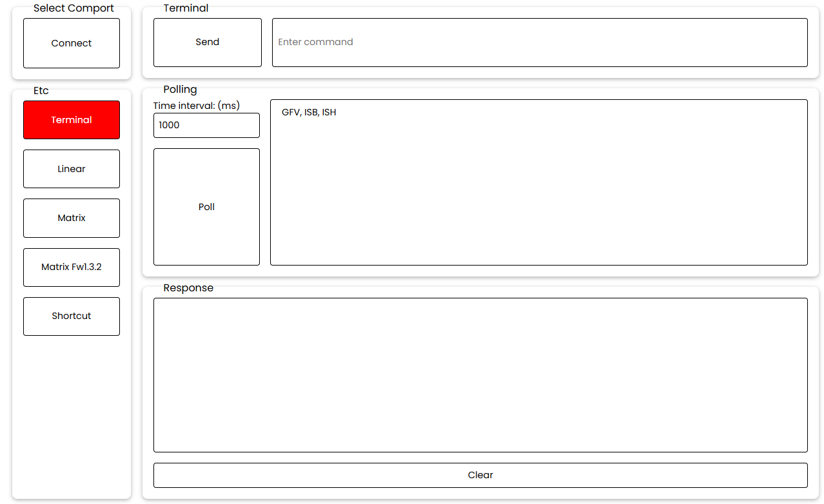Click the Terminal group heading above Send
The height and width of the screenshot is (504, 824).
coord(186,8)
